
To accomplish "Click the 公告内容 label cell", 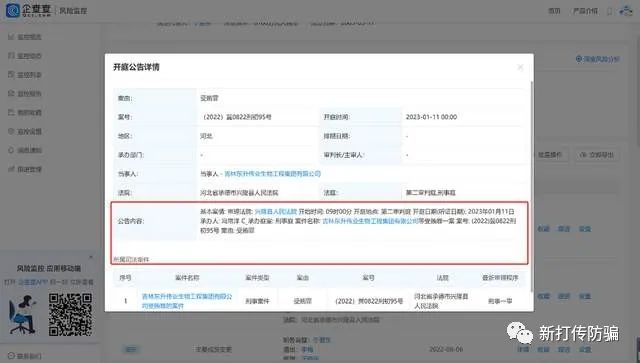I will pyautogui.click(x=154, y=221).
